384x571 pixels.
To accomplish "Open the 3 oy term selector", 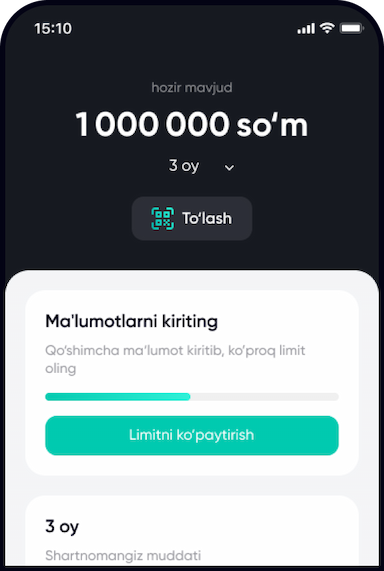I will pyautogui.click(x=201, y=166).
